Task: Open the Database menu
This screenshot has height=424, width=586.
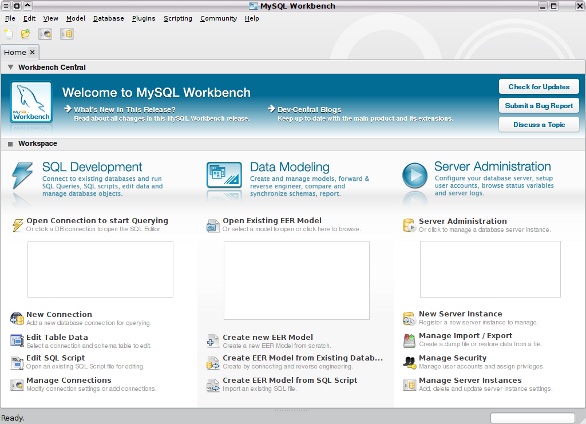Action: point(108,18)
